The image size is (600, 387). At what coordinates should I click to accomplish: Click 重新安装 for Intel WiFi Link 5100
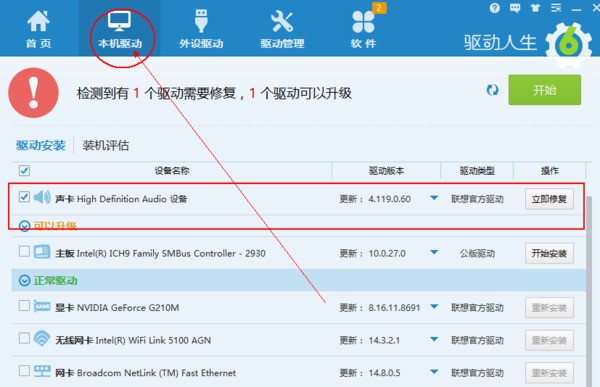coord(549,340)
